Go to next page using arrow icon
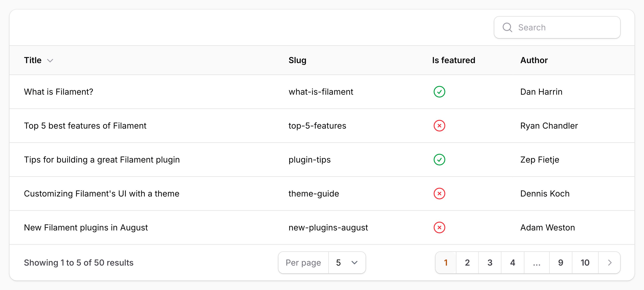This screenshot has width=644, height=290. pos(609,263)
